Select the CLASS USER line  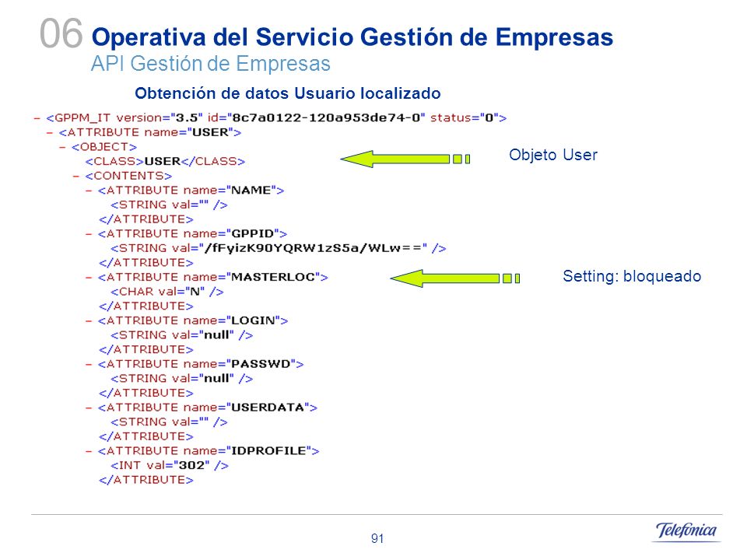tap(165, 162)
